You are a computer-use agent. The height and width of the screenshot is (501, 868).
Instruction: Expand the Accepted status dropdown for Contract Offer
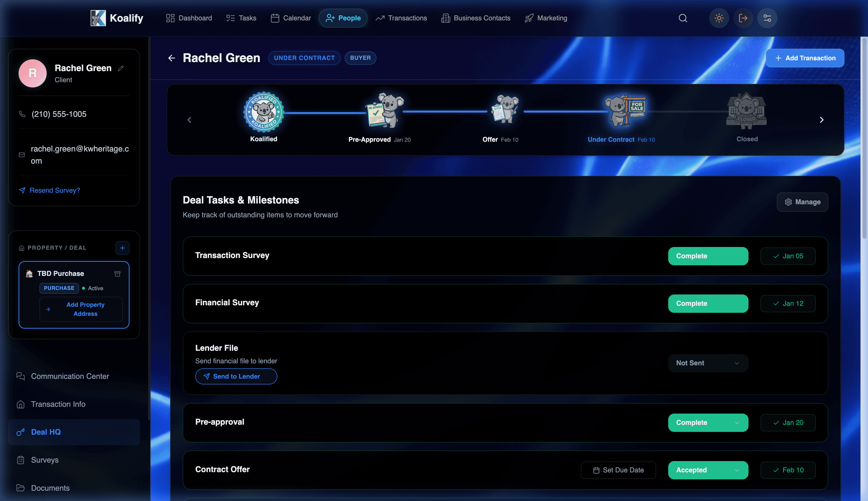708,470
